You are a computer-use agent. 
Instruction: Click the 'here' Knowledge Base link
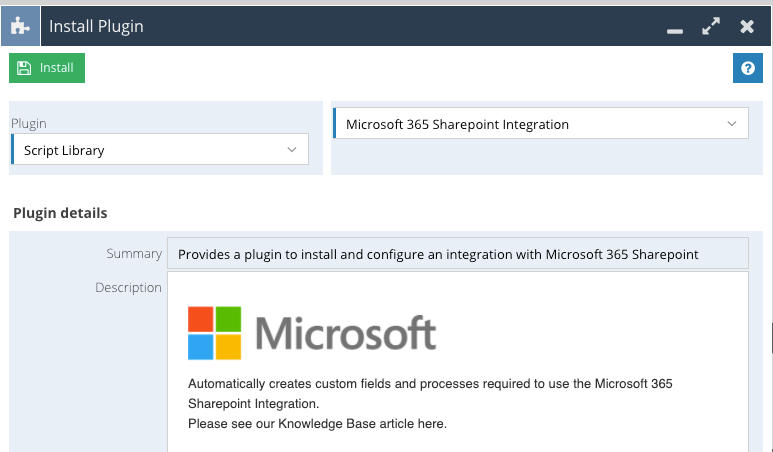click(431, 424)
